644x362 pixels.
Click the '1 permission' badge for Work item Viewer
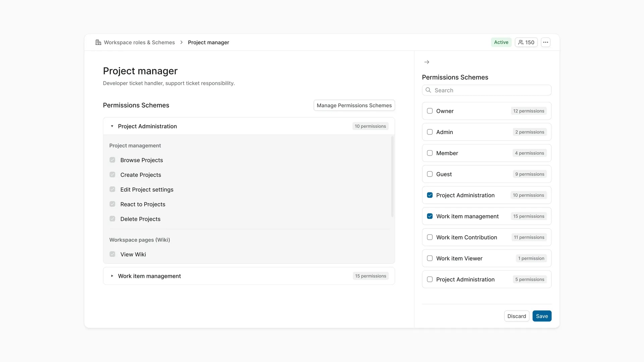point(531,258)
